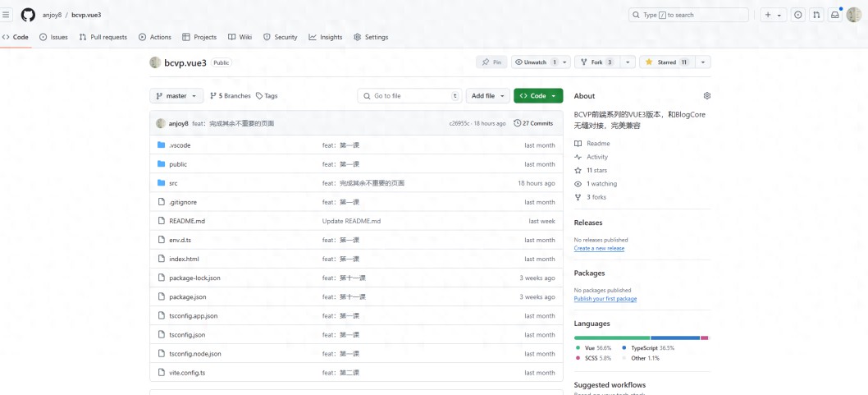Click anjoy8 avatar in latest commit row
Image resolution: width=868 pixels, height=395 pixels.
tap(161, 123)
